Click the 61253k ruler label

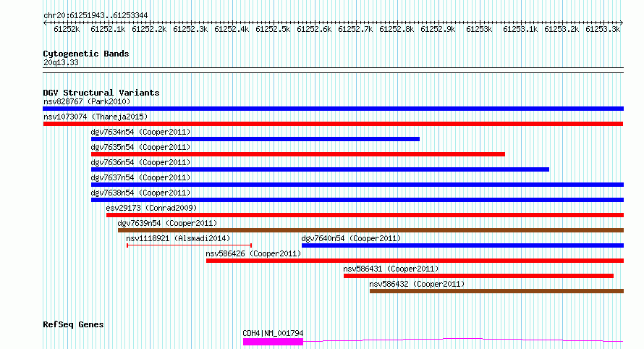click(x=479, y=29)
